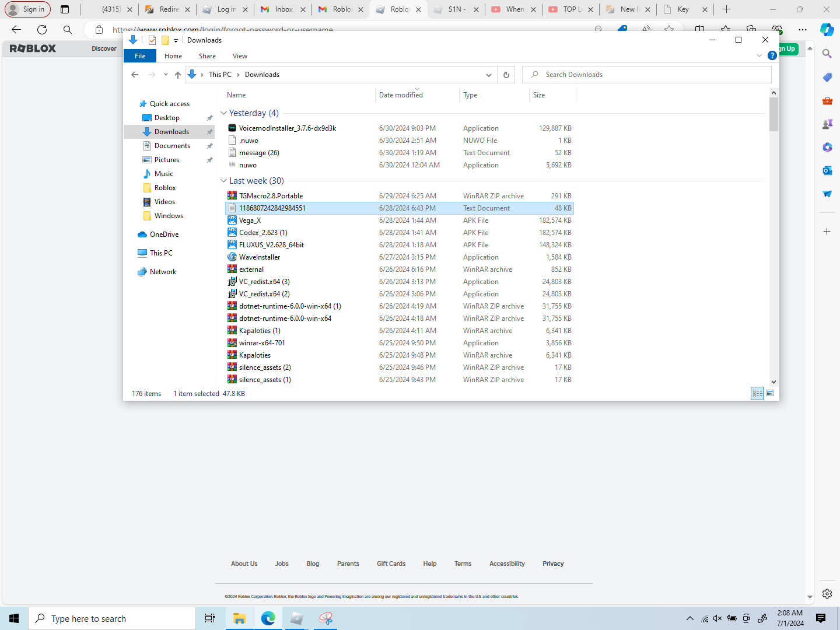Switch to large thumbnails view in status bar
This screenshot has height=630, width=840.
point(770,394)
